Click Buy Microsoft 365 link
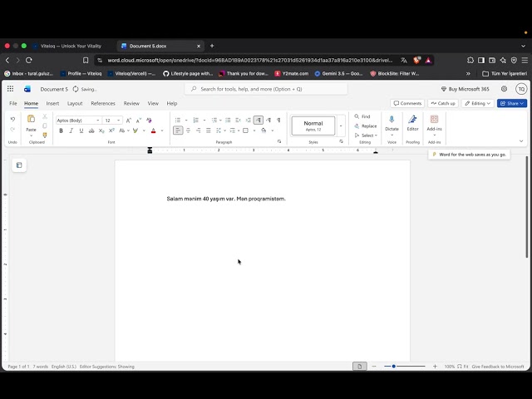The image size is (532, 399). point(465,89)
